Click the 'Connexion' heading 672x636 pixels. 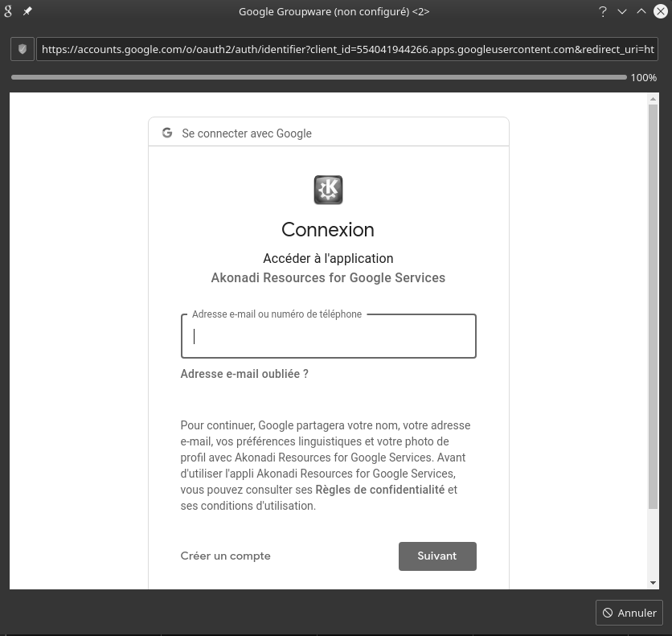coord(328,230)
